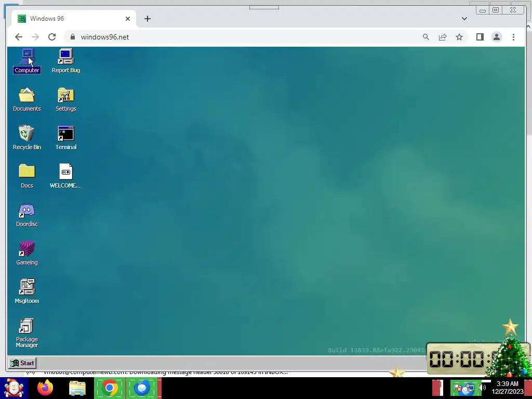Open the WELCOME markdown file icon

click(x=66, y=176)
